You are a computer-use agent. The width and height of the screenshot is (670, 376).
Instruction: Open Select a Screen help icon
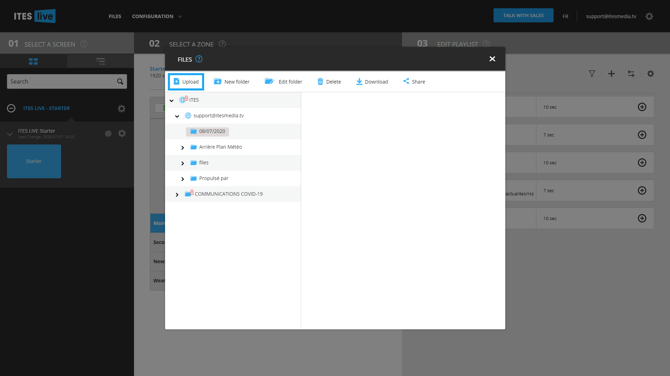coord(84,44)
